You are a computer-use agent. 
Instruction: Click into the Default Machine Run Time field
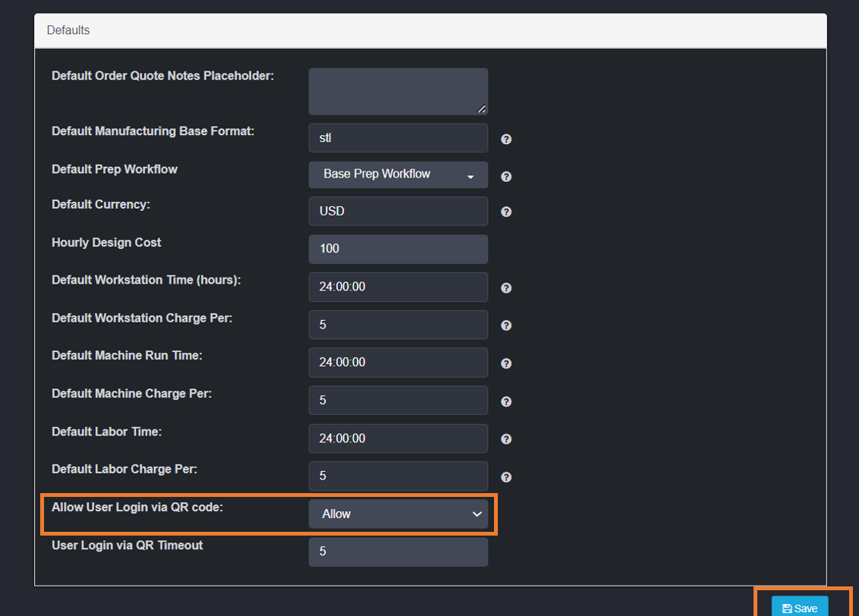pos(398,363)
